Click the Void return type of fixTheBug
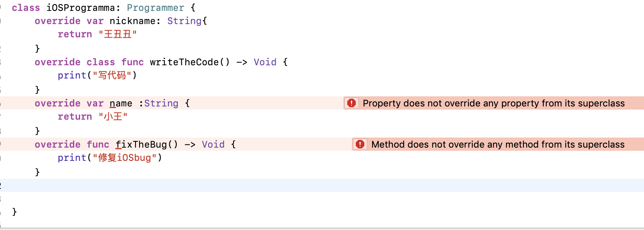Viewport: 644px width, 230px height. [213, 145]
